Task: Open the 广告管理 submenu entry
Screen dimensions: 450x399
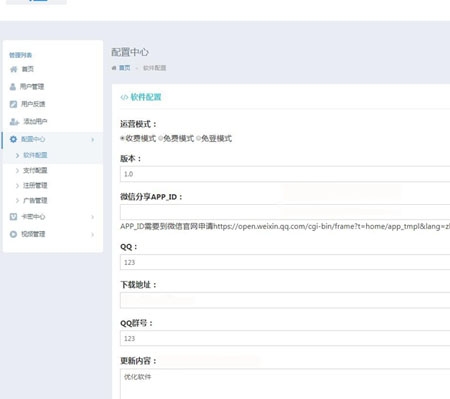Action: pyautogui.click(x=35, y=201)
